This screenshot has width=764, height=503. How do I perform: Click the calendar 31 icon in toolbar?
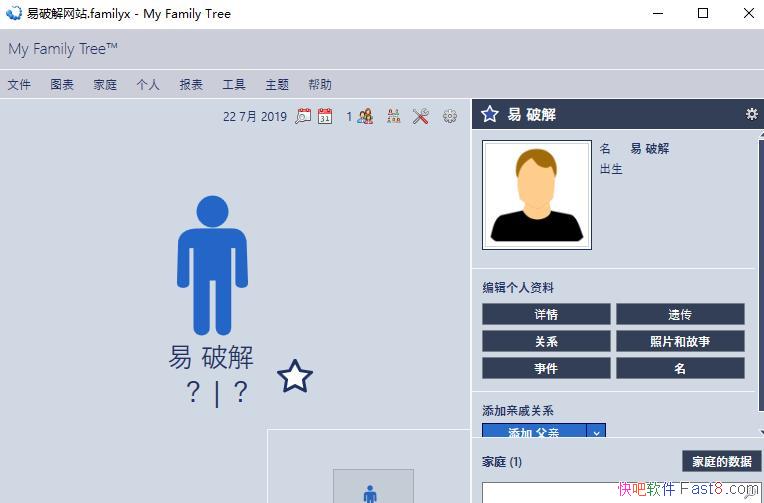coord(325,116)
